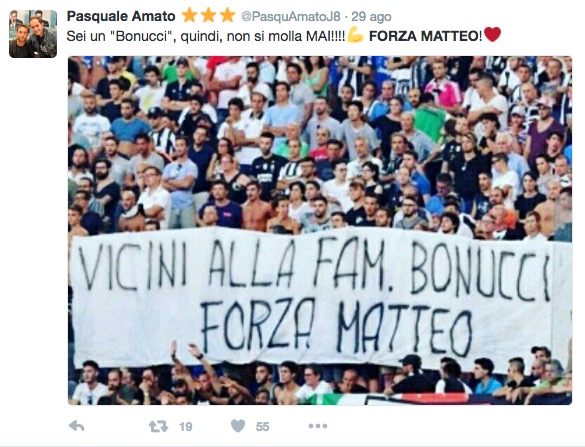Click the tweet text mentioning "Bonucci"
Viewport: 585px width, 447px height.
[x=206, y=36]
